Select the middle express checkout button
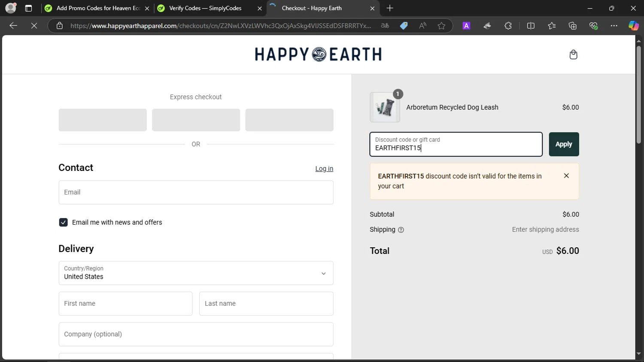Viewport: 644px width, 362px height. pyautogui.click(x=196, y=120)
